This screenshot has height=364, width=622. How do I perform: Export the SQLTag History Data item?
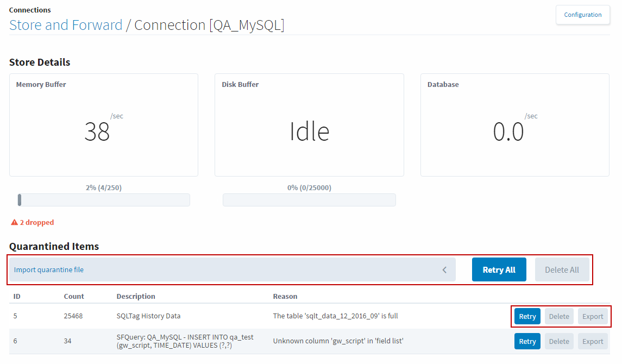(593, 316)
